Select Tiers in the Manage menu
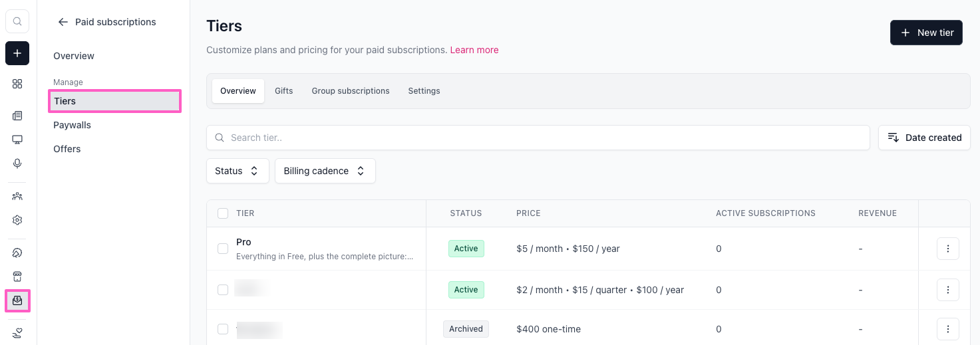Image resolution: width=980 pixels, height=345 pixels. pos(114,101)
